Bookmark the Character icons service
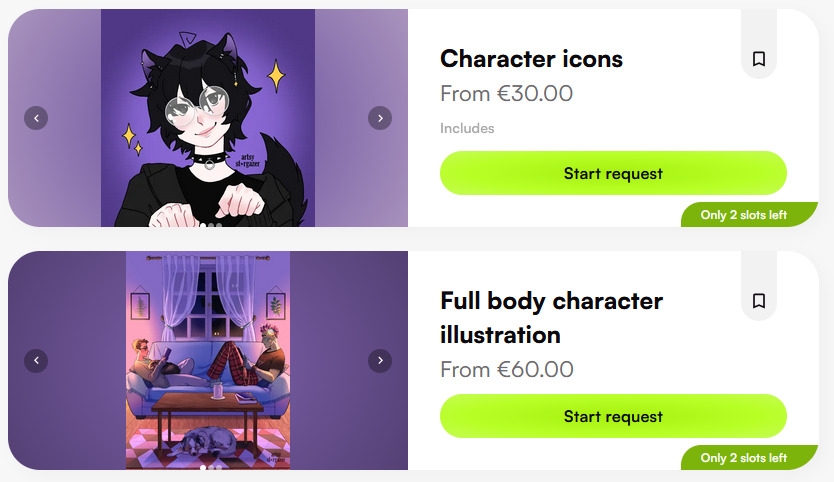The width and height of the screenshot is (834, 482). point(759,60)
